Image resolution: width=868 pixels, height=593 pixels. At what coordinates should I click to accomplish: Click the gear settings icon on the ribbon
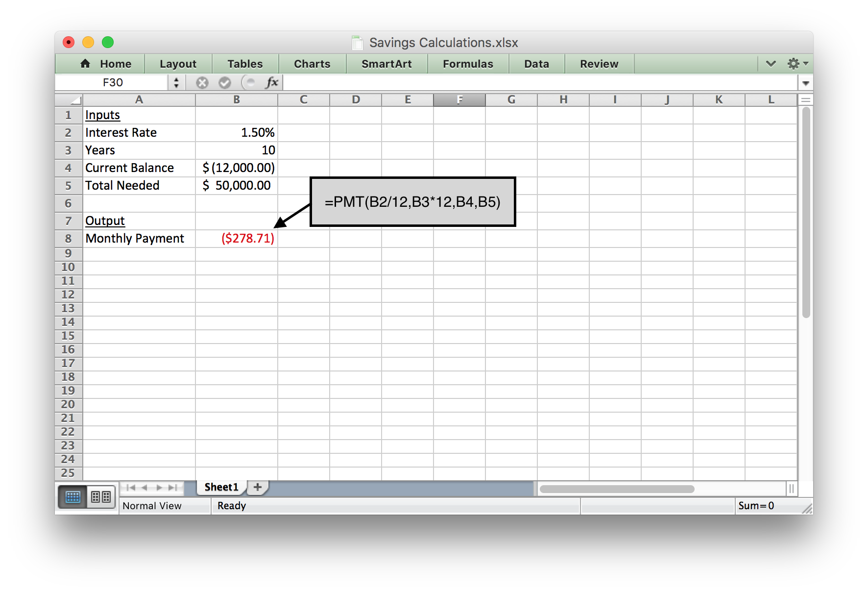click(x=794, y=63)
